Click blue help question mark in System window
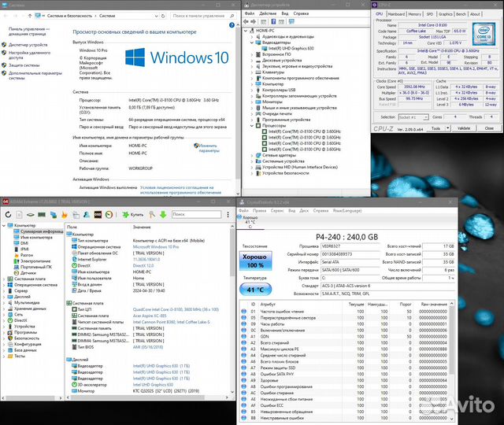The width and height of the screenshot is (504, 425). [232, 25]
